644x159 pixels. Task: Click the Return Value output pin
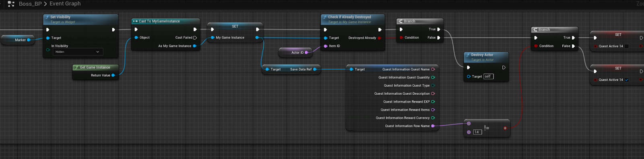(x=113, y=75)
